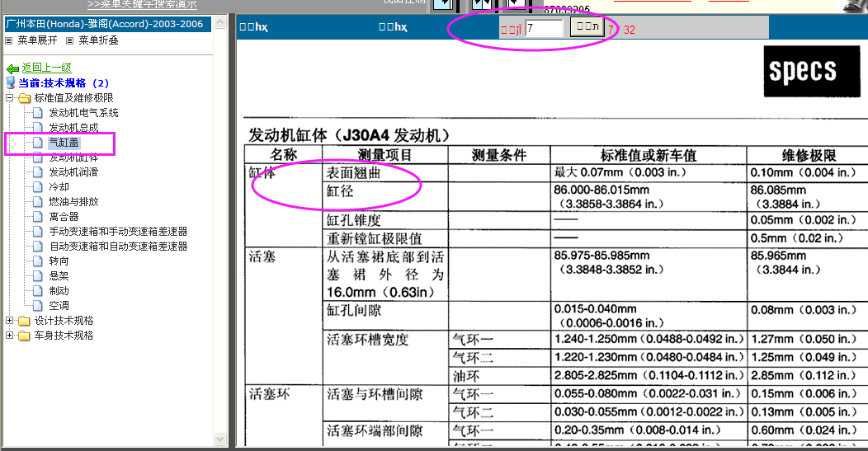Click the 返回上一级 link

pyautogui.click(x=46, y=68)
